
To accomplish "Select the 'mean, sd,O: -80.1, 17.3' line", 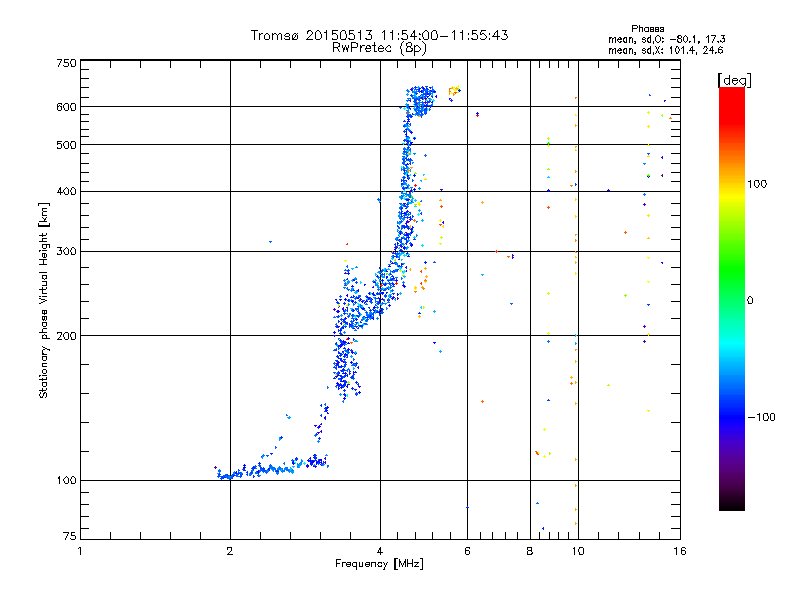I will [x=666, y=39].
